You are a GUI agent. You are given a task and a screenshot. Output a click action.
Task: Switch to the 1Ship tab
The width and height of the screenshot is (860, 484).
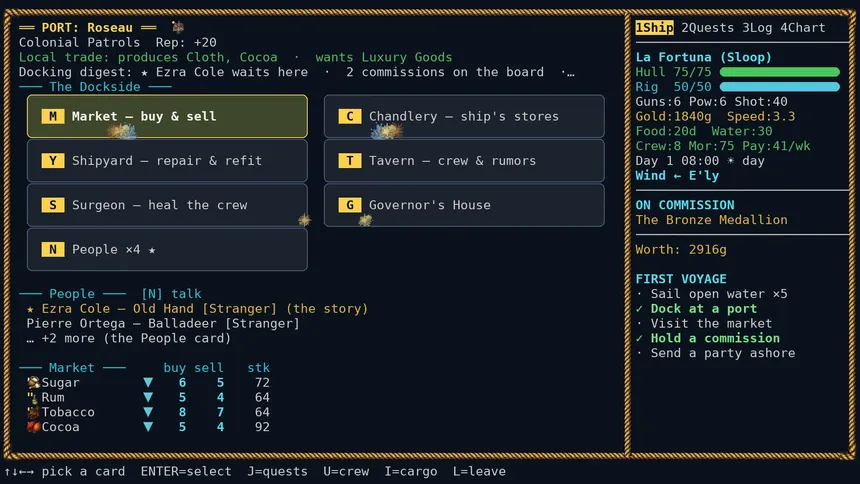(x=654, y=27)
